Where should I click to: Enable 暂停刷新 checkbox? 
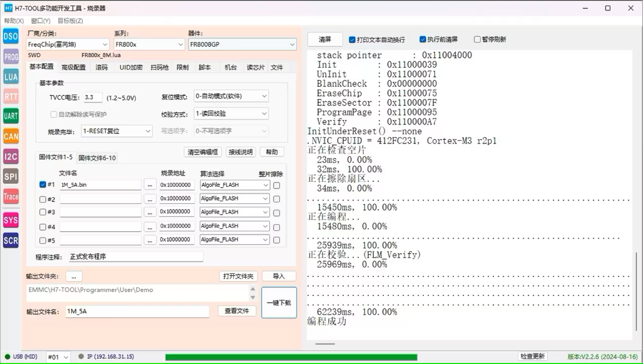[477, 39]
